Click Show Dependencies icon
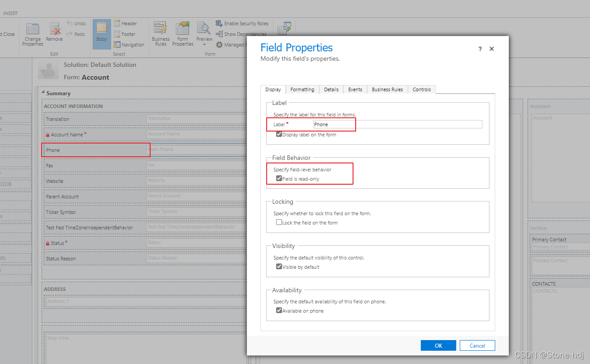Viewport: 590px width, 364px height. point(219,34)
